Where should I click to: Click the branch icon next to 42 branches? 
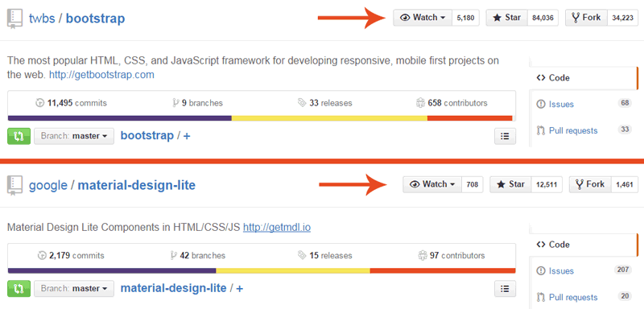174,256
